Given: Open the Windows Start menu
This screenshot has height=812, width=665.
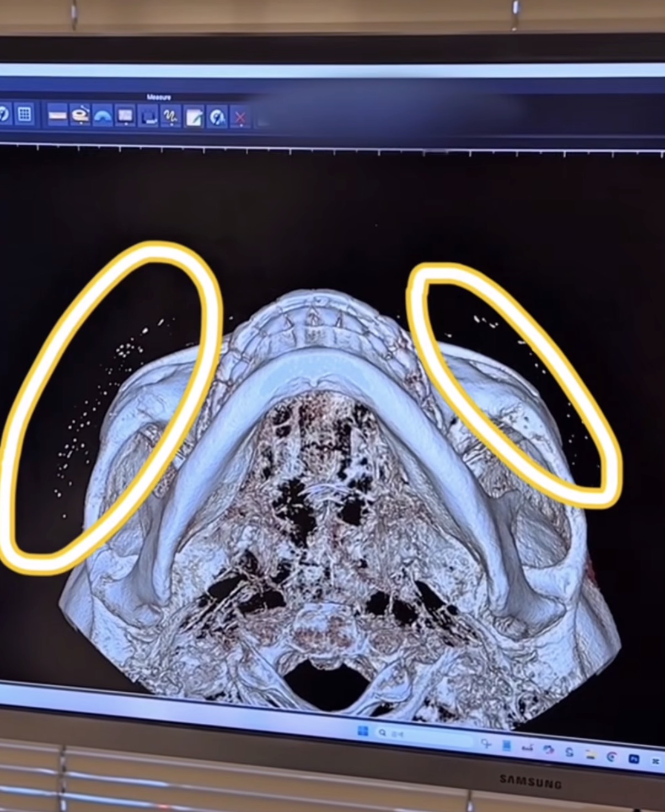Looking at the screenshot, I should pos(362,731).
